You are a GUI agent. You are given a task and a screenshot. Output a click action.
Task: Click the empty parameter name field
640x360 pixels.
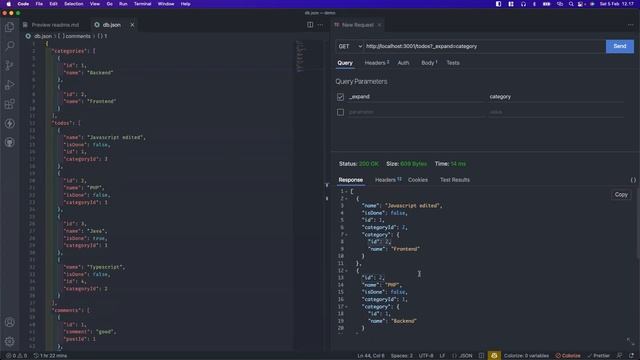pyautogui.click(x=416, y=112)
